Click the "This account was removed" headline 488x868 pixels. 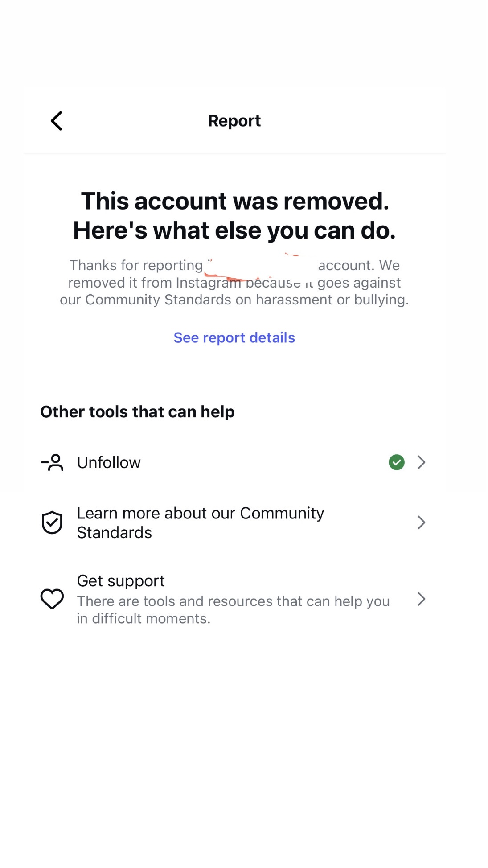coord(235,201)
